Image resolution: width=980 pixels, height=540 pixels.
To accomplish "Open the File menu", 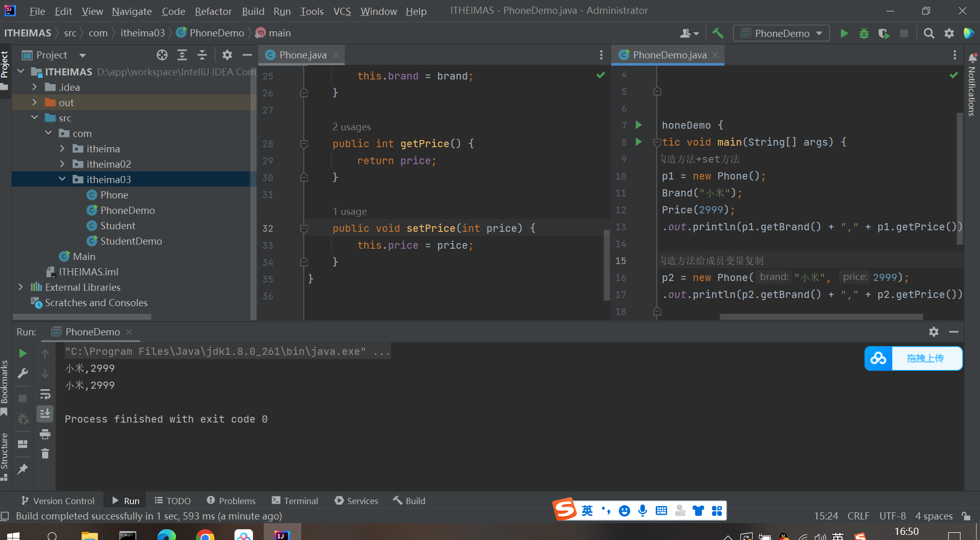I will click(x=37, y=11).
